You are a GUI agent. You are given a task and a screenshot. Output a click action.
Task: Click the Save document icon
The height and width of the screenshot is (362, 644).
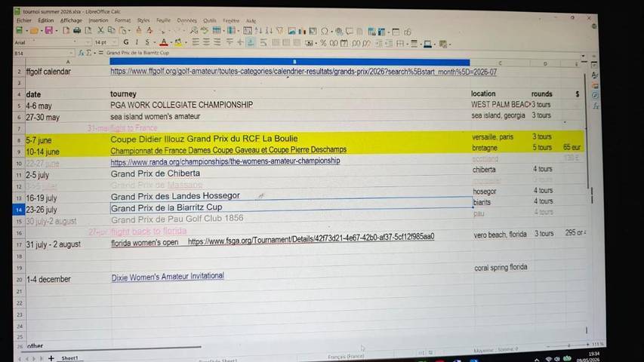[49, 31]
